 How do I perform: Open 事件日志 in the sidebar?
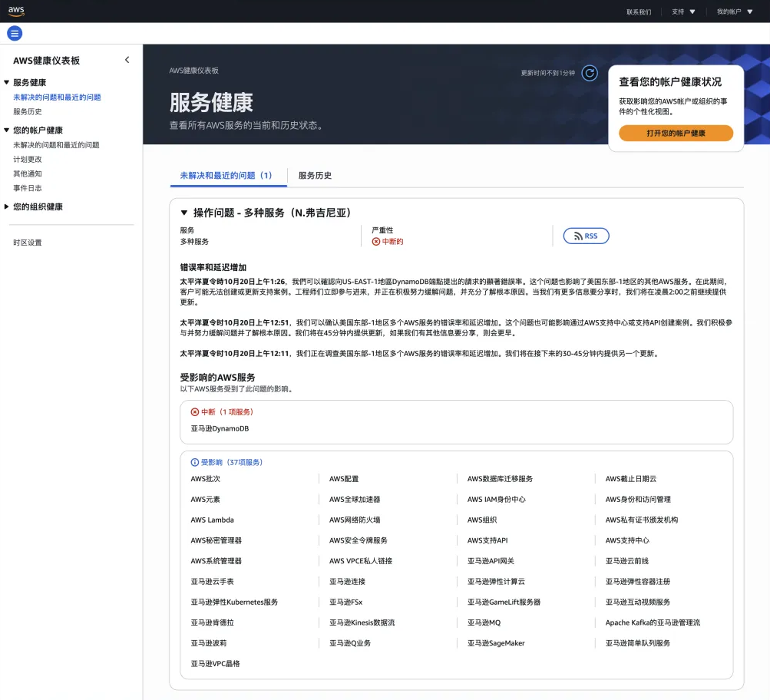[28, 188]
